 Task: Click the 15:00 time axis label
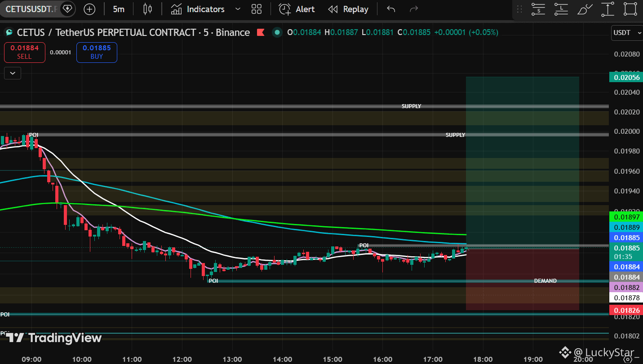(x=332, y=359)
